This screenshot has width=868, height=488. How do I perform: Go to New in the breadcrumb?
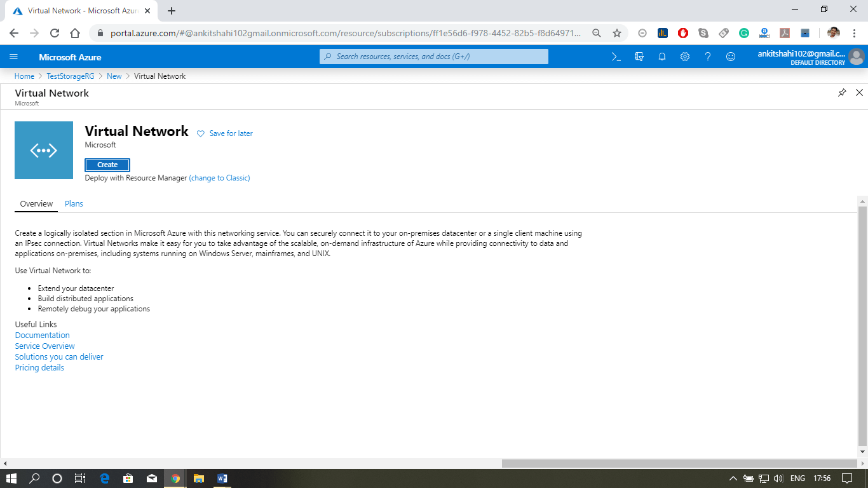[x=114, y=76]
